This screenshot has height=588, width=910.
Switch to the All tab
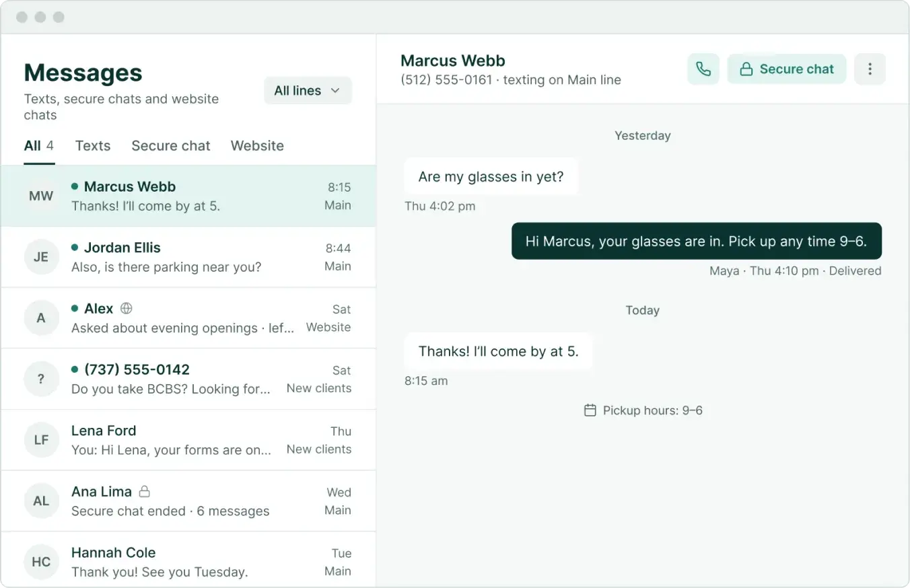[39, 146]
